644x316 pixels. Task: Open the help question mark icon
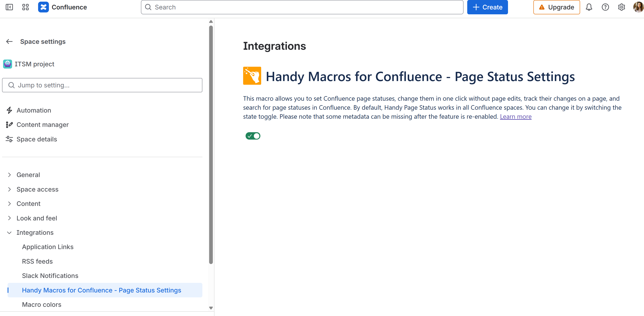click(x=605, y=7)
